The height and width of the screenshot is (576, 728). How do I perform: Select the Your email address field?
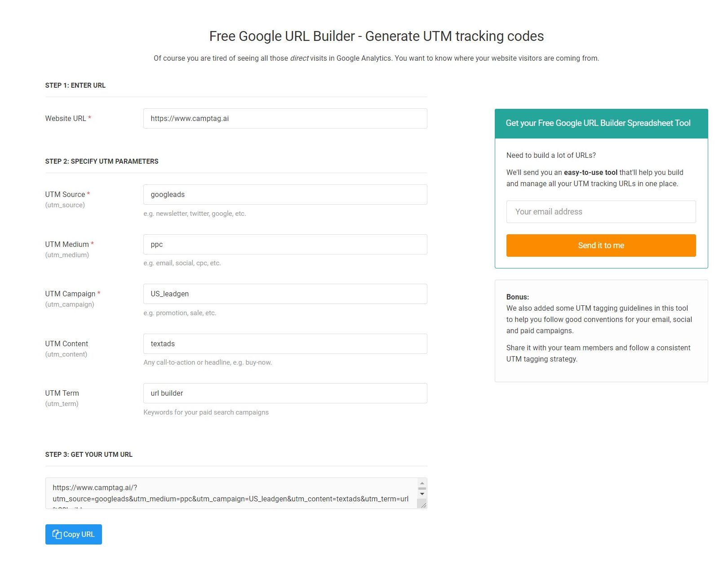601,211
